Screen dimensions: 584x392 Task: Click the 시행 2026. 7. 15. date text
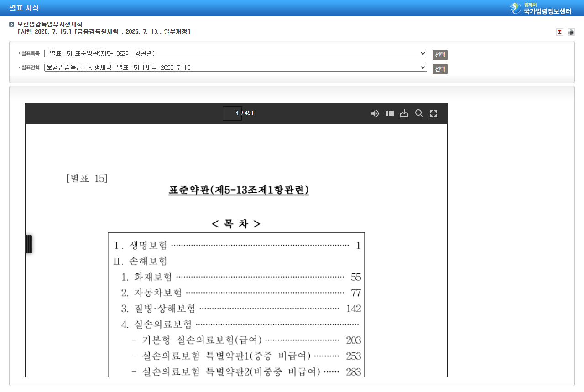coord(44,32)
